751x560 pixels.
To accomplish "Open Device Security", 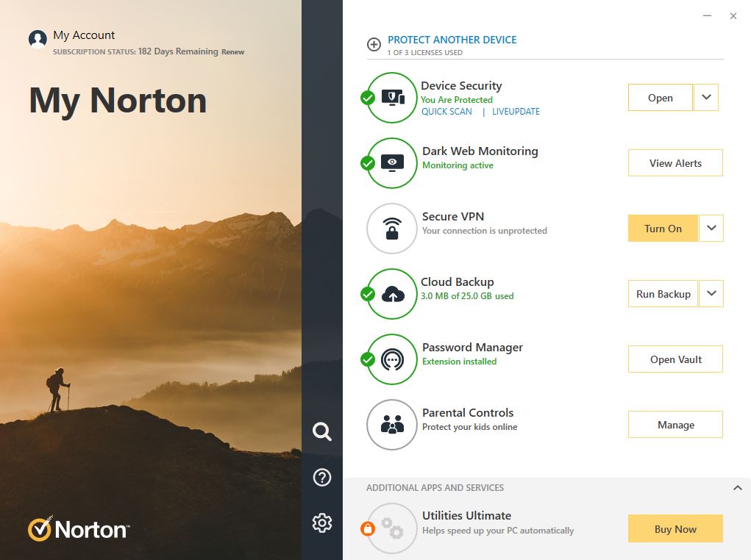I will (x=660, y=98).
